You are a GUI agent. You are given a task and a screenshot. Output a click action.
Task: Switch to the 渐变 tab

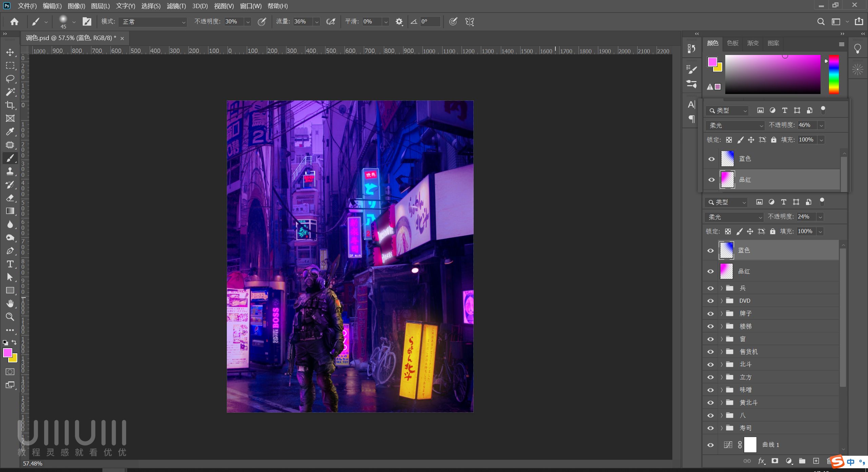(x=753, y=43)
